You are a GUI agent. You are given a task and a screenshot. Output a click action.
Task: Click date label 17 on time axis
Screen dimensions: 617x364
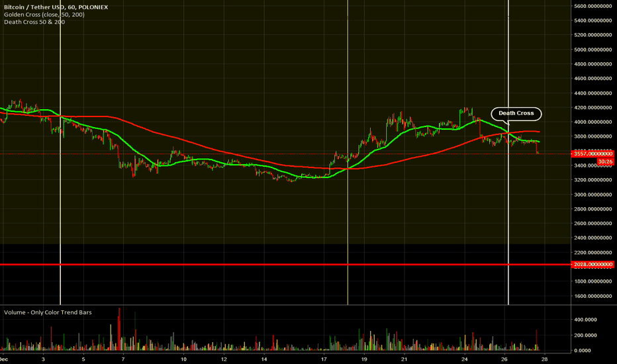click(x=324, y=359)
